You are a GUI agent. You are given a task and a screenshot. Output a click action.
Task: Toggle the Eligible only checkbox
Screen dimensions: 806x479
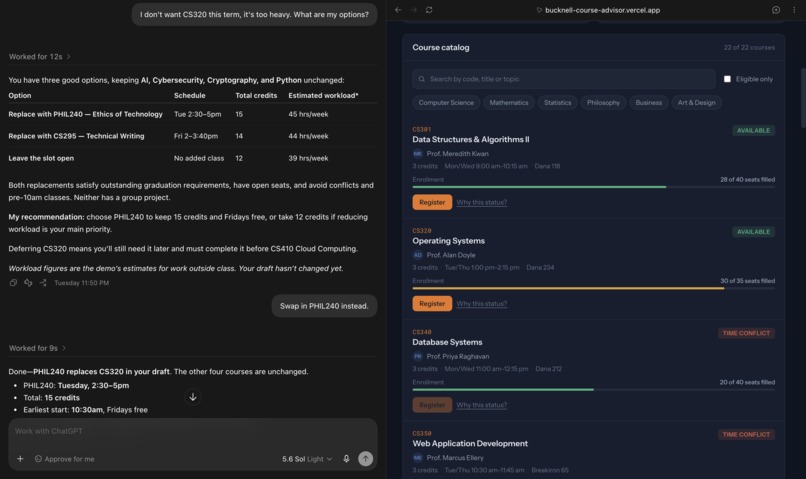point(727,79)
